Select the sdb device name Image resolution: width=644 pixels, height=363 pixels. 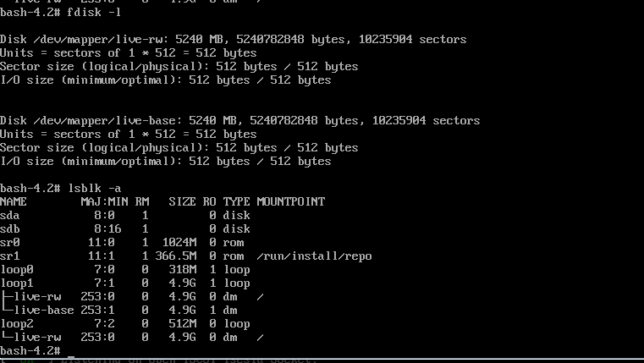[10, 228]
